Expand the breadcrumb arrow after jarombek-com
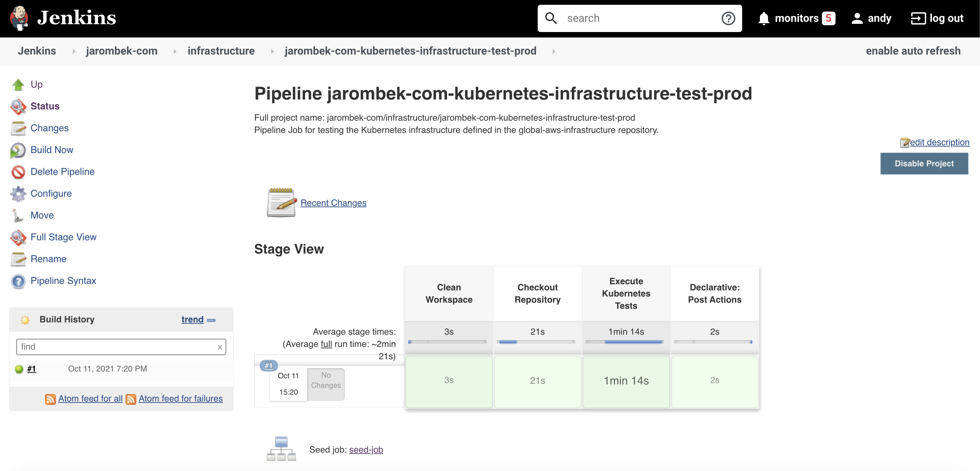The width and height of the screenshot is (980, 471). (x=174, y=51)
